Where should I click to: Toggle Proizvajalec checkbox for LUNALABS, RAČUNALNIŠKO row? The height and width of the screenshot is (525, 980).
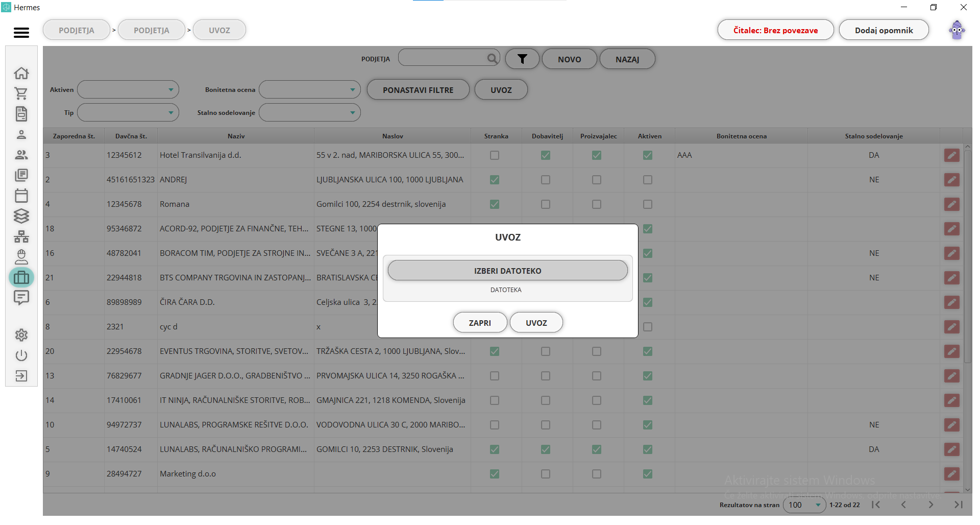(x=597, y=449)
